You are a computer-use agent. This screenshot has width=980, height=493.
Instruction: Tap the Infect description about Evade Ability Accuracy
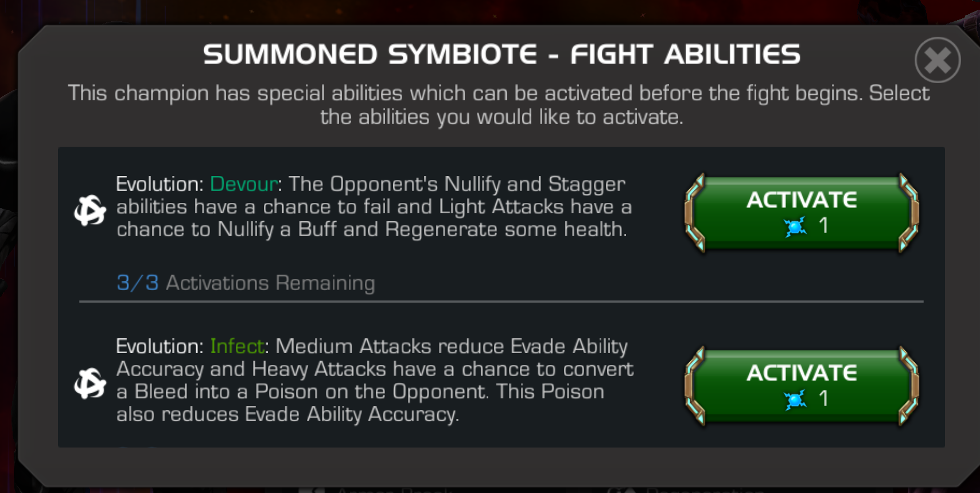click(x=375, y=380)
